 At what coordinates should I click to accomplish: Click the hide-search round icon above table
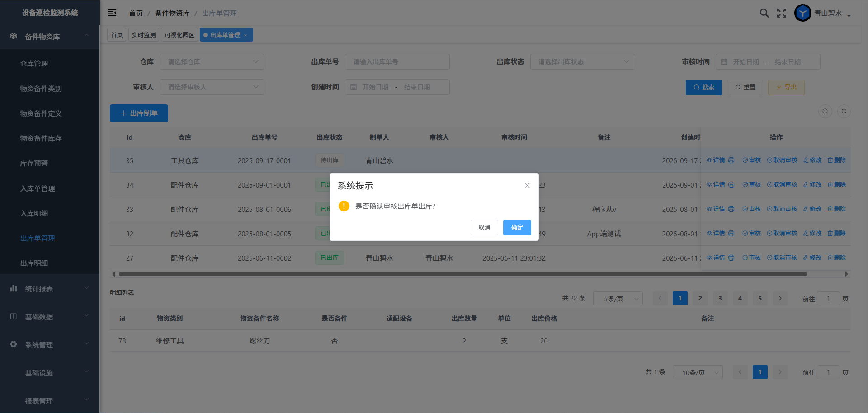(x=825, y=112)
